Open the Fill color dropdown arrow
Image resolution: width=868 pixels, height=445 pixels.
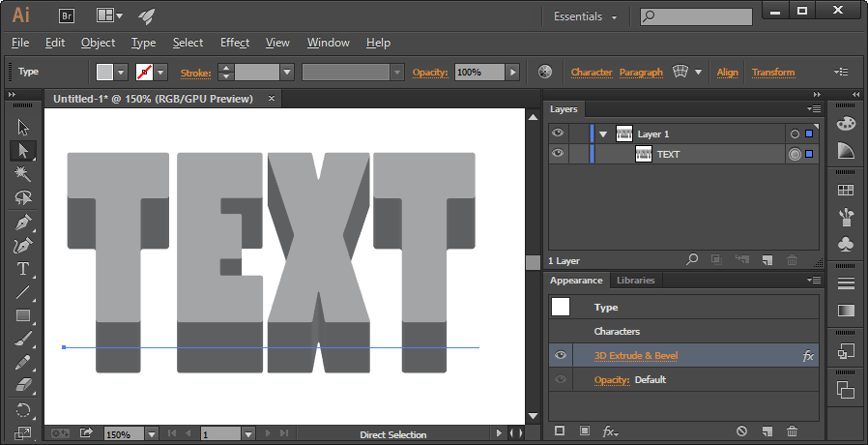121,72
